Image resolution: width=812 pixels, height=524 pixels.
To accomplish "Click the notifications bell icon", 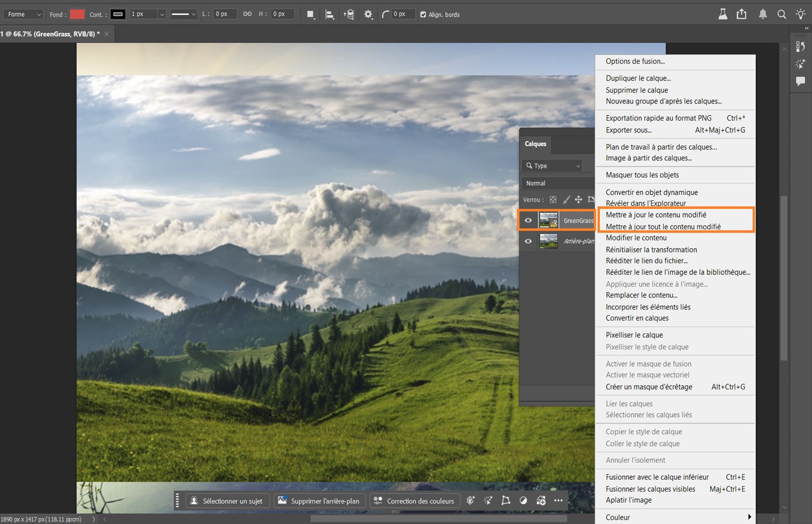I will [762, 14].
